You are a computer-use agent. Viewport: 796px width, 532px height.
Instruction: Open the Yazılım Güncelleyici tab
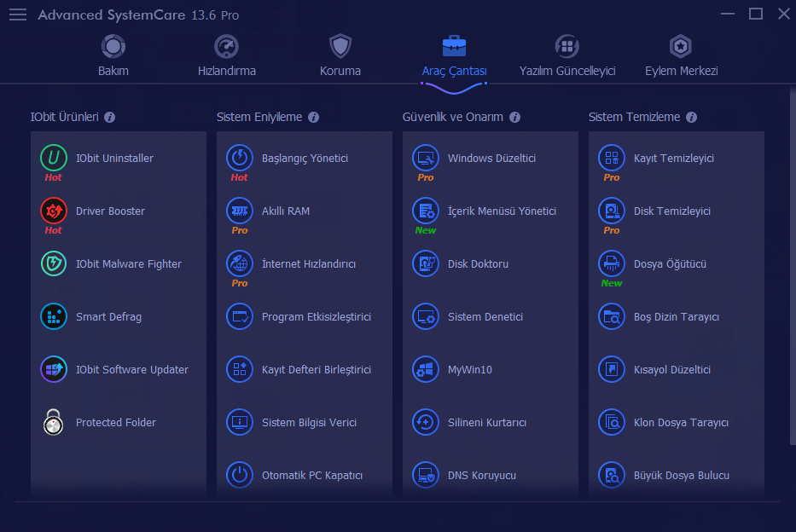click(x=567, y=55)
